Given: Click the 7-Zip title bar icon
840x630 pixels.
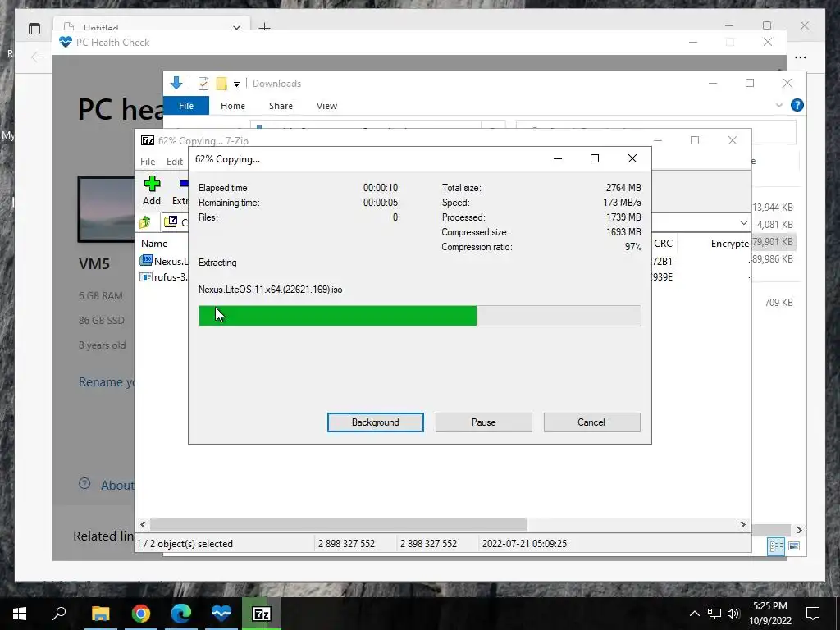Looking at the screenshot, I should pos(148,140).
